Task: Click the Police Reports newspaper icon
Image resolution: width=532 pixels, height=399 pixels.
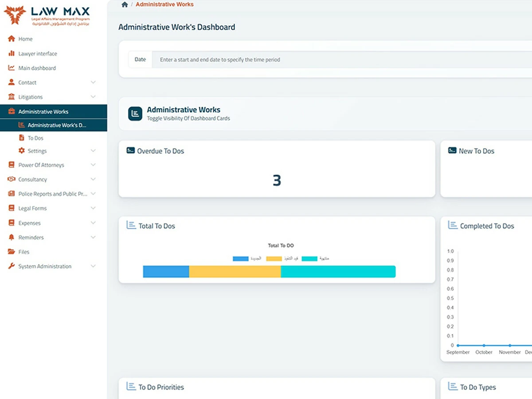Action: pos(12,194)
